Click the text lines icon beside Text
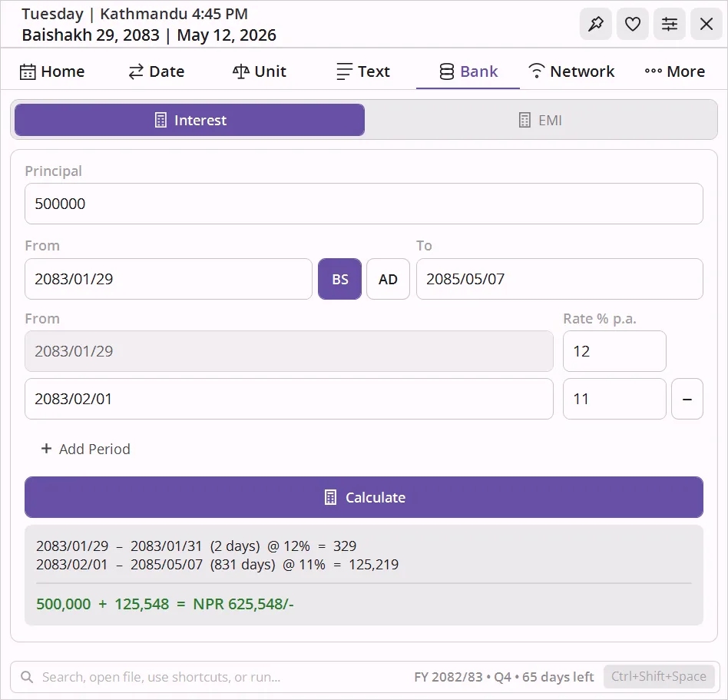The image size is (728, 700). (344, 71)
